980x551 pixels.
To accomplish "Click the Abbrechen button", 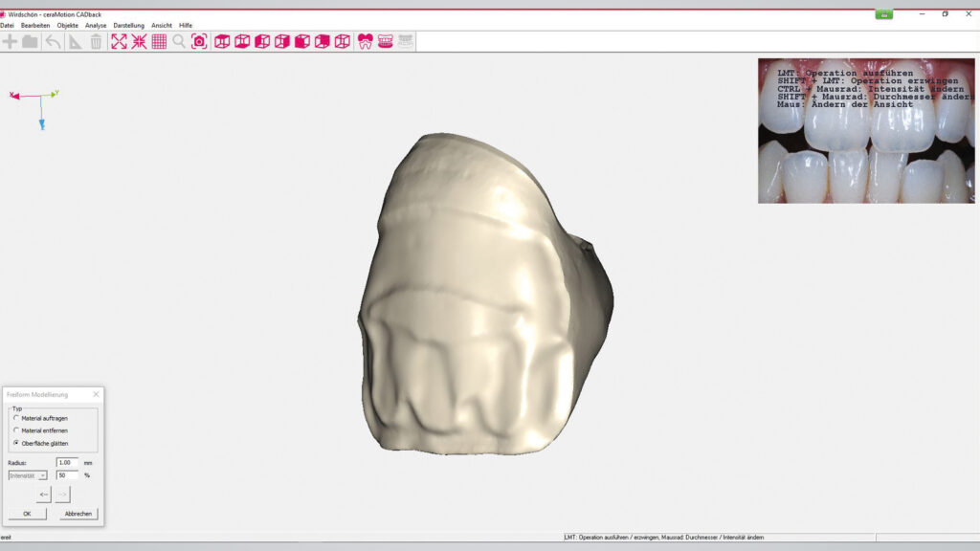I will [x=78, y=514].
